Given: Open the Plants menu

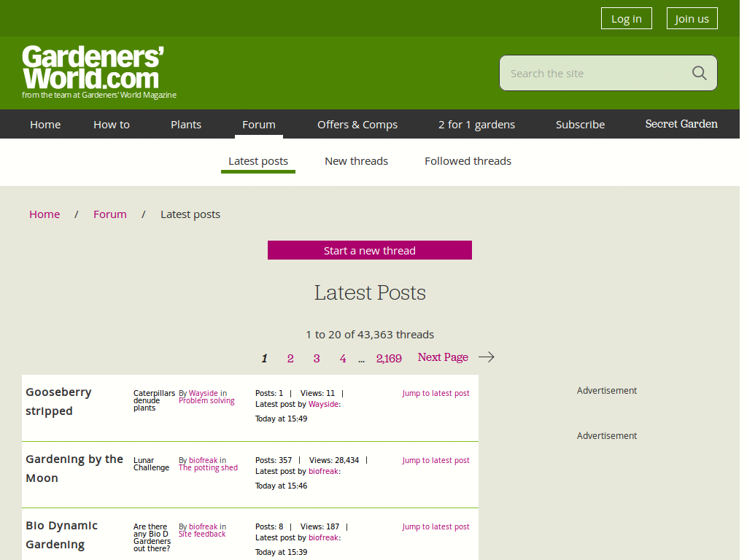Looking at the screenshot, I should coord(186,124).
